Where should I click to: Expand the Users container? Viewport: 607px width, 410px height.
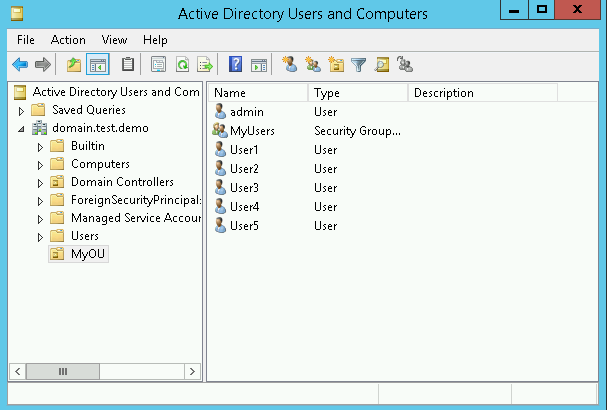coord(40,237)
